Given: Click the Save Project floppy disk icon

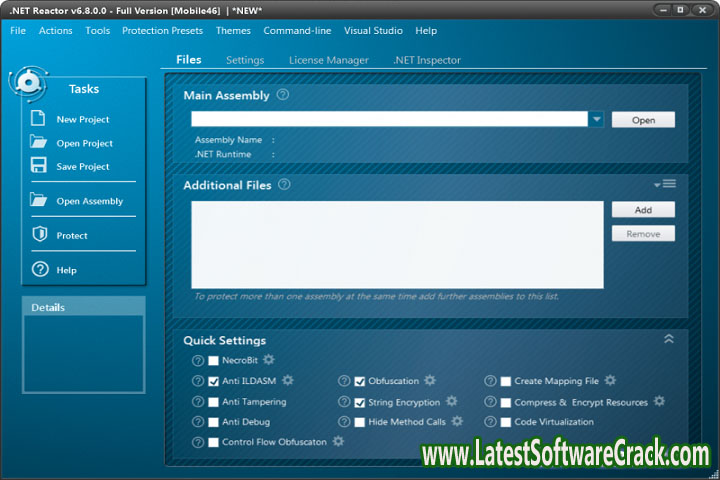Looking at the screenshot, I should tap(39, 166).
